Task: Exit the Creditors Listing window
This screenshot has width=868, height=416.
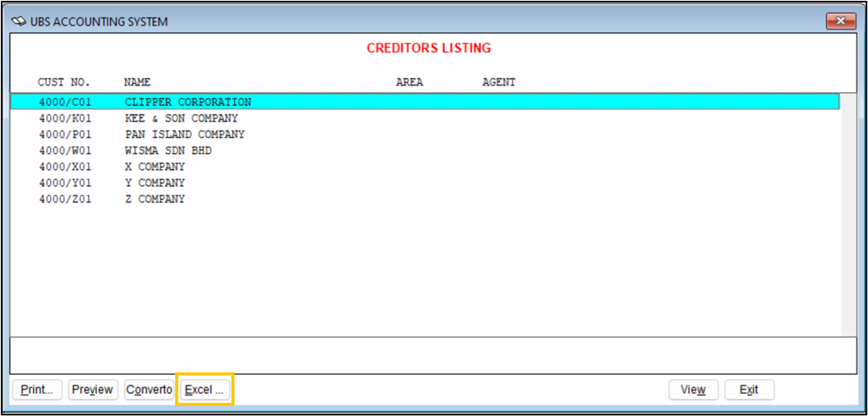Action: (750, 390)
